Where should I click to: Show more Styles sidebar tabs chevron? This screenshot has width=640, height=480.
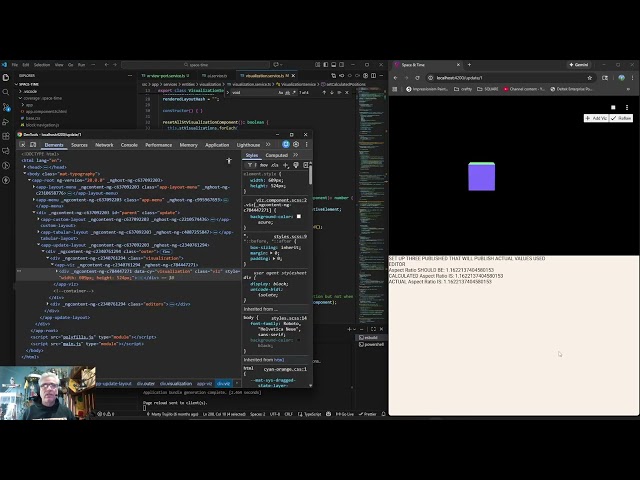click(x=296, y=155)
